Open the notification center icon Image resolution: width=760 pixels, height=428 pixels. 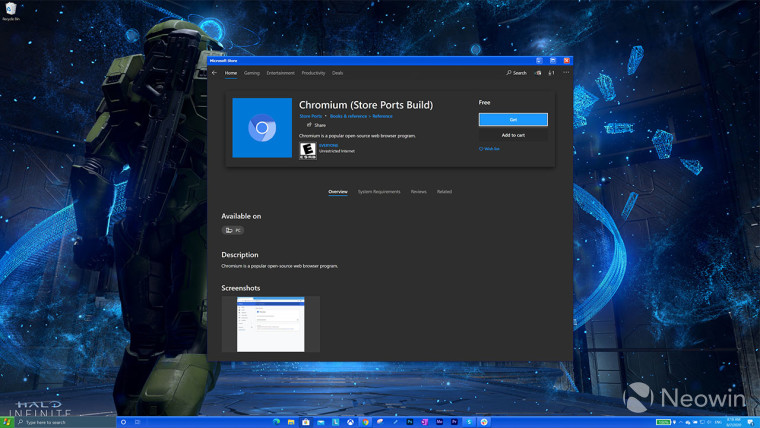point(750,422)
